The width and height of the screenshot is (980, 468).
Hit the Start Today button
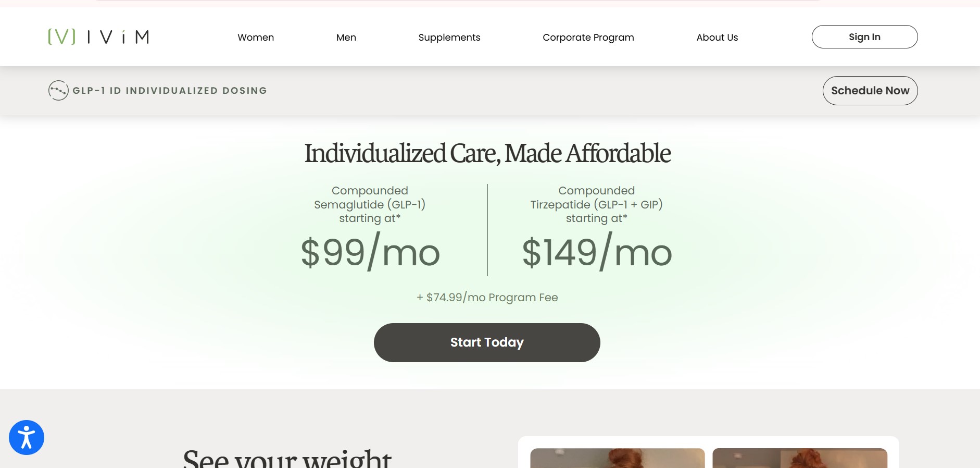click(487, 342)
